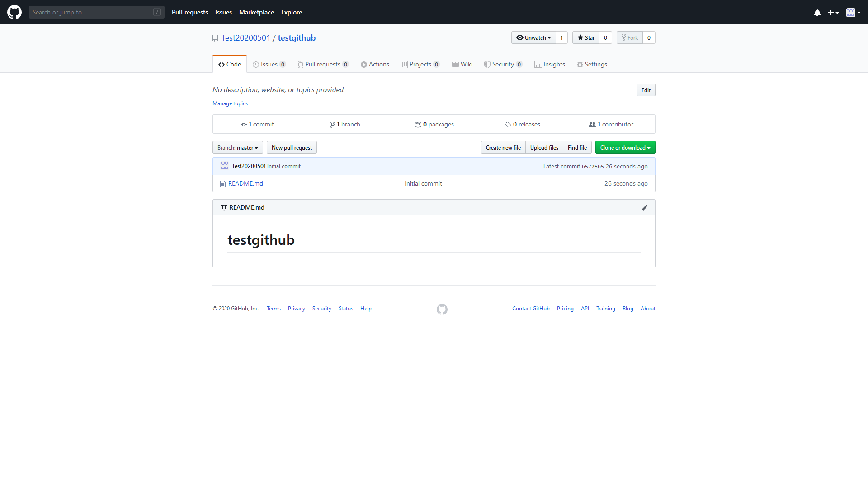The image size is (868, 496).
Task: Click the commit author avatar
Action: pyautogui.click(x=225, y=166)
